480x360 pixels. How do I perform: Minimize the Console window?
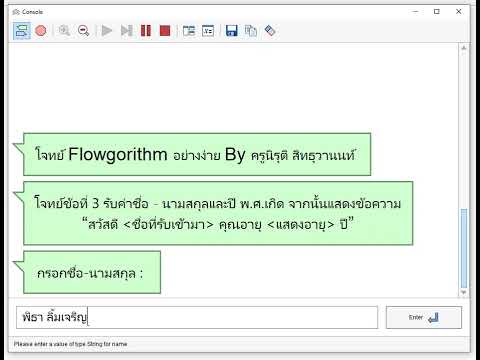[415, 12]
